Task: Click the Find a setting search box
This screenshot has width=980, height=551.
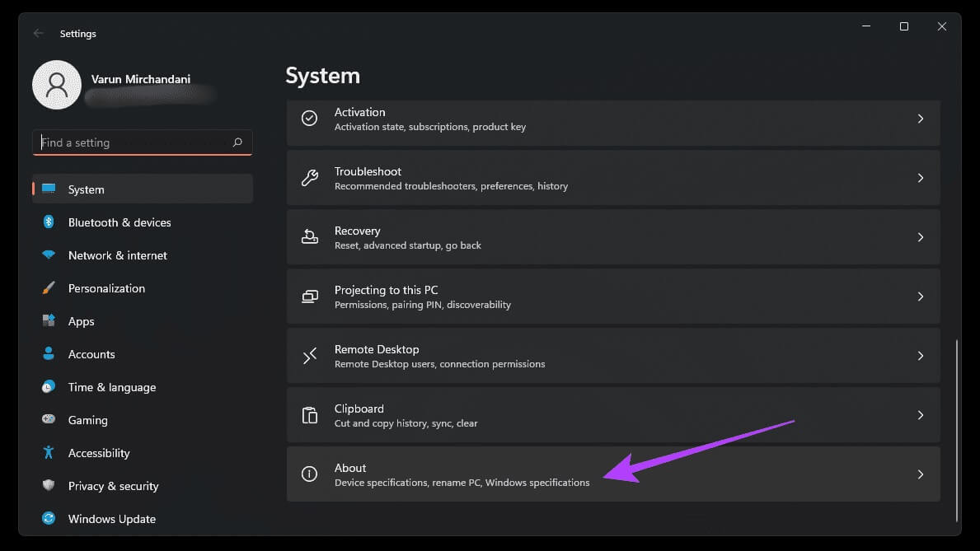Action: click(x=143, y=142)
